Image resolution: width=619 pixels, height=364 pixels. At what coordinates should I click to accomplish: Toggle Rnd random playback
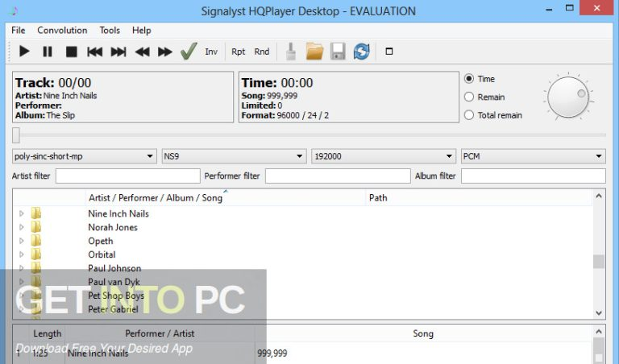coord(262,52)
